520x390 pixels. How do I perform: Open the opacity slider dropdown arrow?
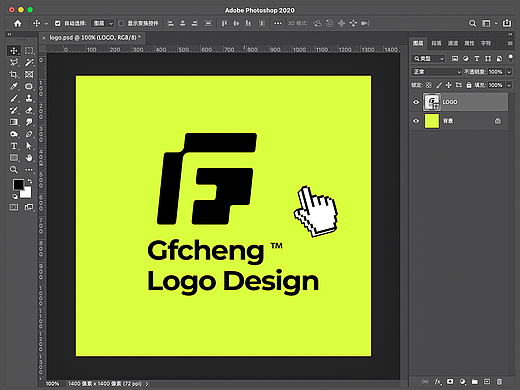click(x=509, y=72)
